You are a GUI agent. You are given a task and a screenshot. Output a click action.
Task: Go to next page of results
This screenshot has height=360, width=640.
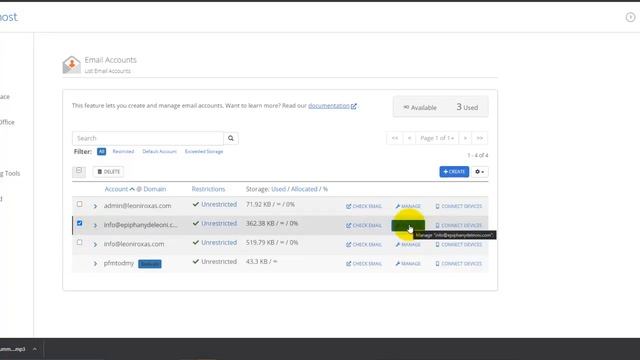(465, 138)
